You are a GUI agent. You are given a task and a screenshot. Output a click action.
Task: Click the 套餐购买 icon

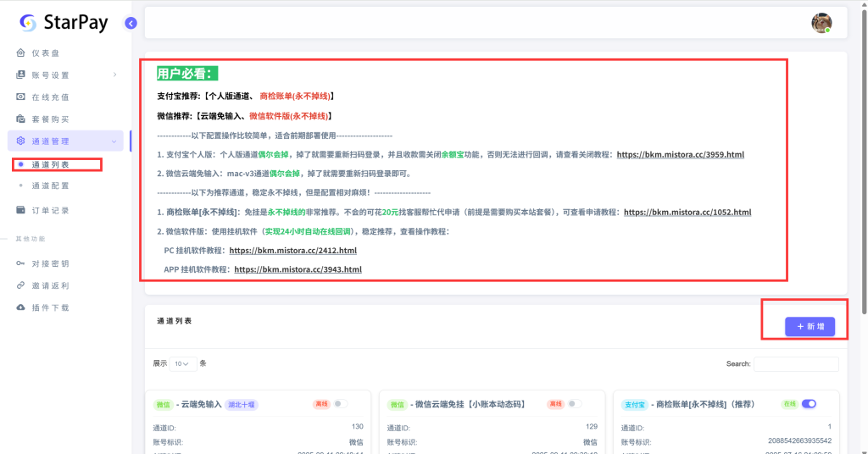point(20,119)
